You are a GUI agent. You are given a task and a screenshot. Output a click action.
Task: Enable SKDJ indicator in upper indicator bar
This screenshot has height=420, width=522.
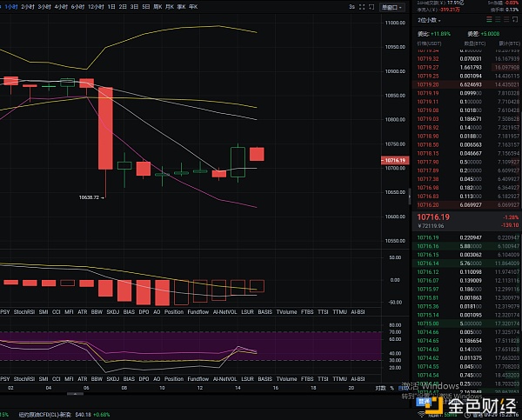point(113,312)
